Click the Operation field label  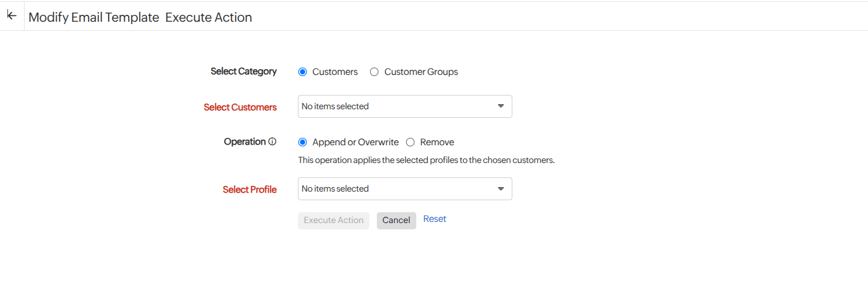tap(245, 142)
